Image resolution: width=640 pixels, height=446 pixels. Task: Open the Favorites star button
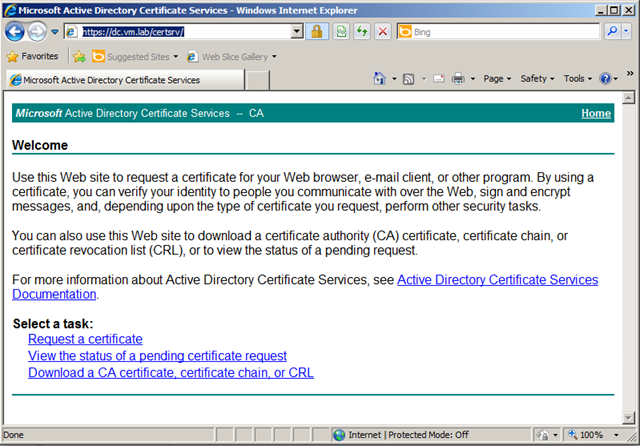click(33, 56)
